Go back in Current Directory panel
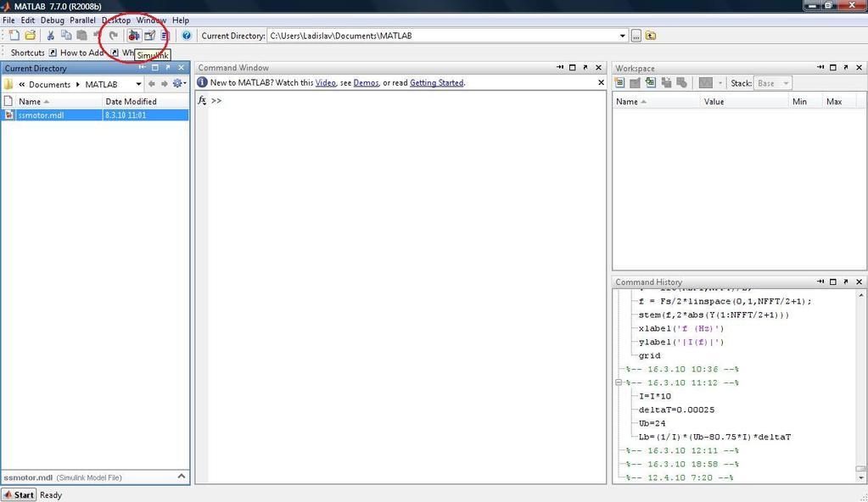This screenshot has height=502, width=868. click(151, 84)
